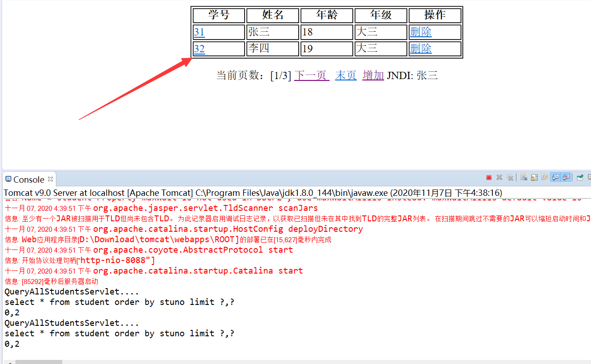Open the Display Selected Console icon
Screen dimensions: 591x364
[590, 177]
